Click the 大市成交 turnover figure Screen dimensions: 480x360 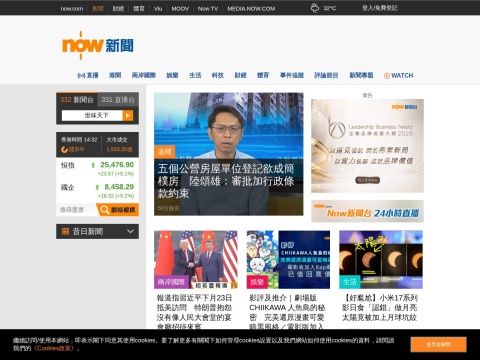pyautogui.click(x=119, y=149)
